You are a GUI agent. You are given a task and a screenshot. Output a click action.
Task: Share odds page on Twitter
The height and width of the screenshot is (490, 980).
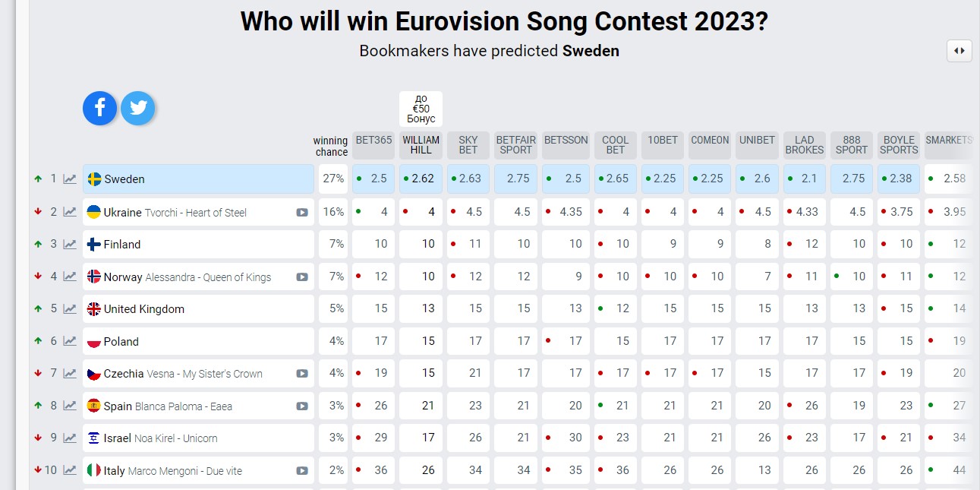click(x=138, y=108)
